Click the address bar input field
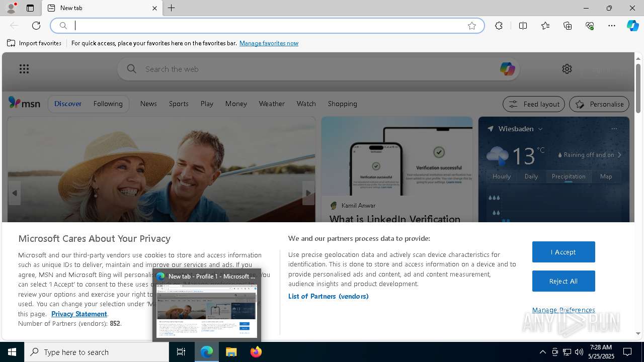Screen dimensions: 644x362 tap(267, 26)
